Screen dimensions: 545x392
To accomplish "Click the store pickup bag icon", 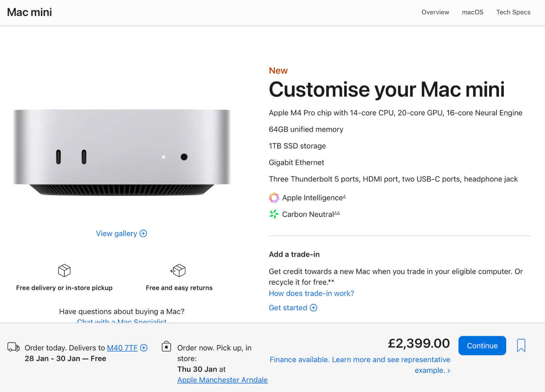I will click(166, 346).
